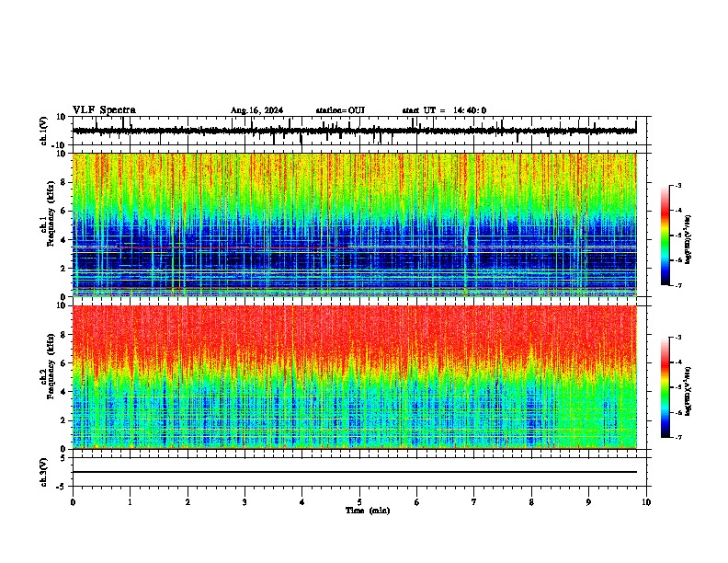This screenshot has height=563, width=728.
Task: Click the "8" kHz tick of ch.2 spectrogram
Action: point(63,335)
